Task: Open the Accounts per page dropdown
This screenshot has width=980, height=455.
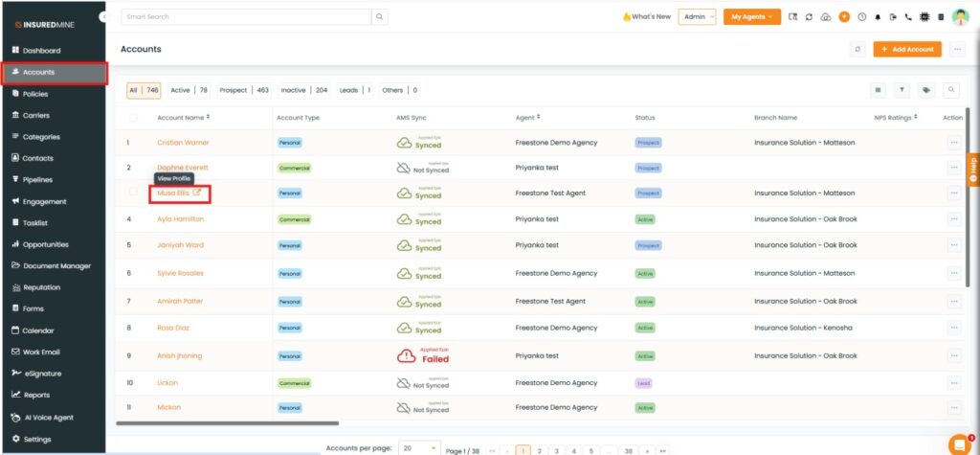Action: coord(420,447)
